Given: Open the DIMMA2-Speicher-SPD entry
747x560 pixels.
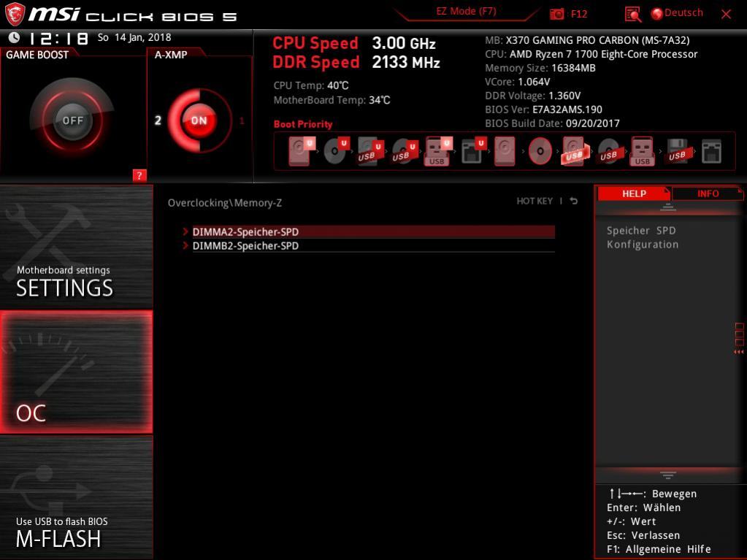Looking at the screenshot, I should (x=374, y=231).
